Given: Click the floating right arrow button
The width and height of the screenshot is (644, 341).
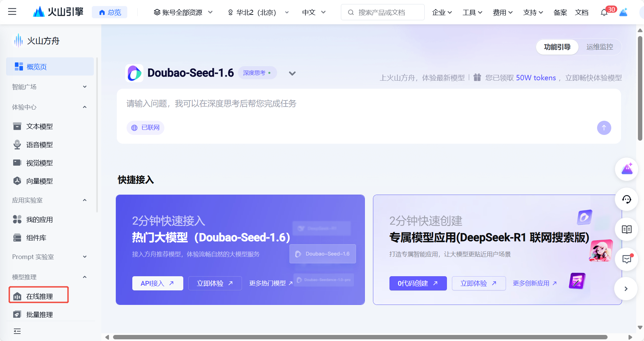Looking at the screenshot, I should tap(626, 289).
